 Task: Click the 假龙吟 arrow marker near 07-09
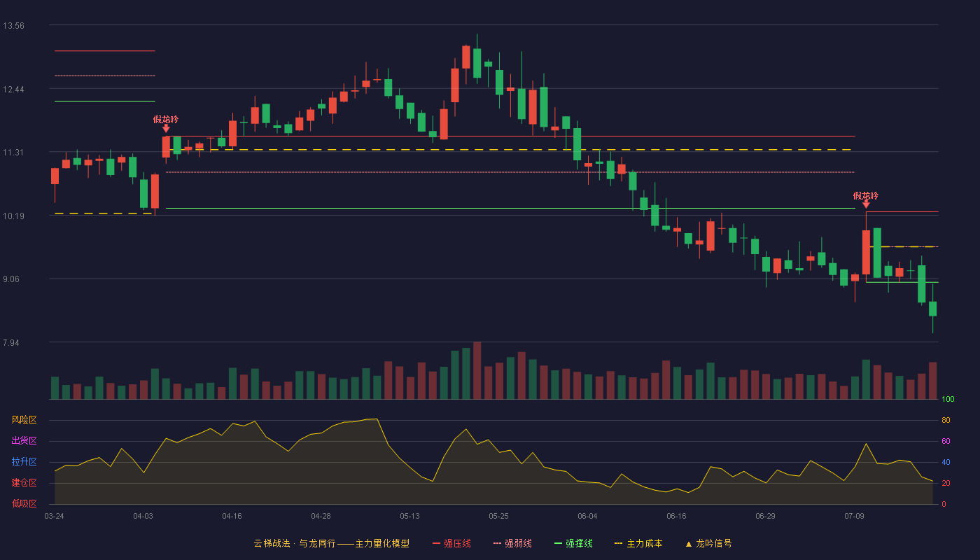(866, 204)
